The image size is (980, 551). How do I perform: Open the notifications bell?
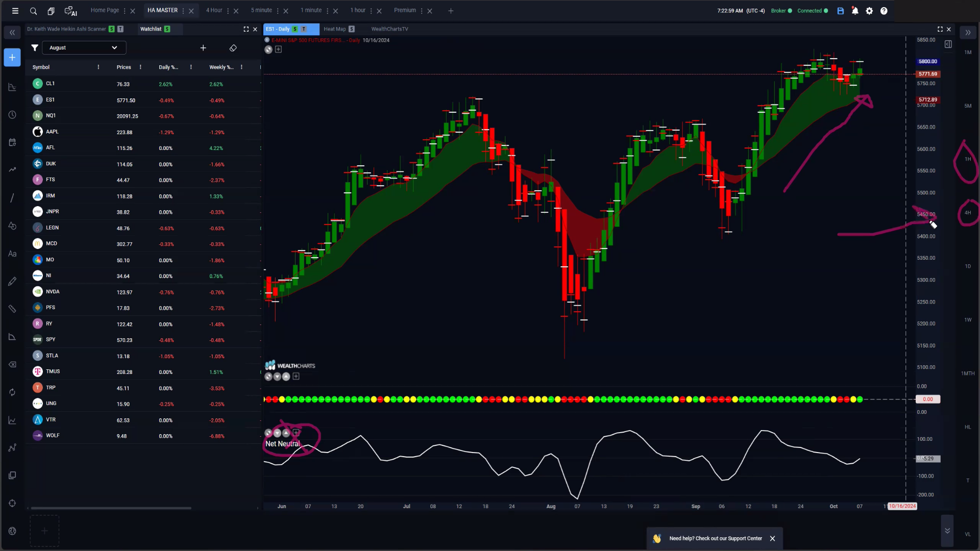pyautogui.click(x=855, y=11)
